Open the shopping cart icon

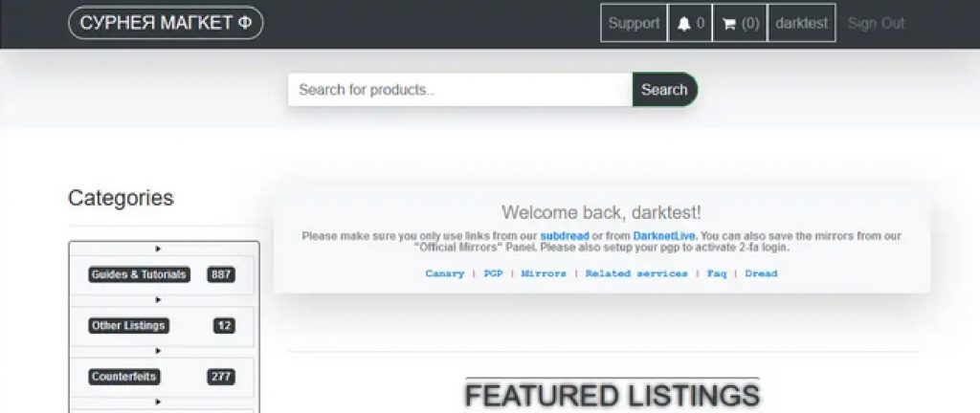[728, 24]
